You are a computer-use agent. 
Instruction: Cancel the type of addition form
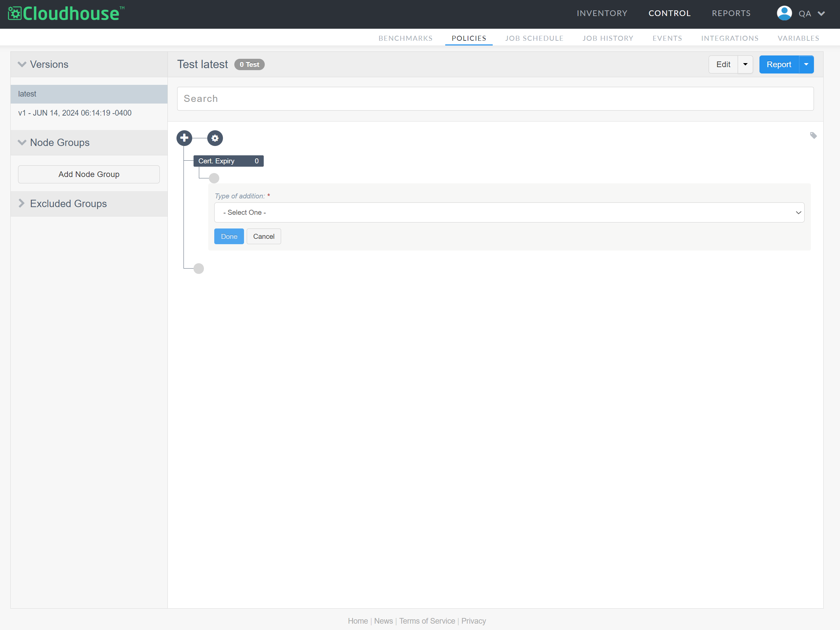pyautogui.click(x=263, y=237)
